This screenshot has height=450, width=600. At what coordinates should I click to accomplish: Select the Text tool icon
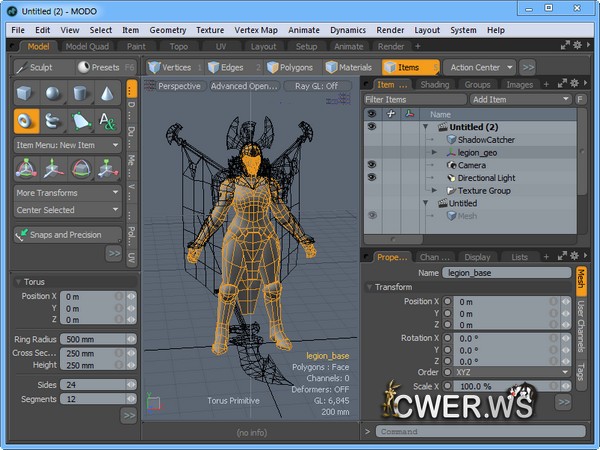point(108,121)
